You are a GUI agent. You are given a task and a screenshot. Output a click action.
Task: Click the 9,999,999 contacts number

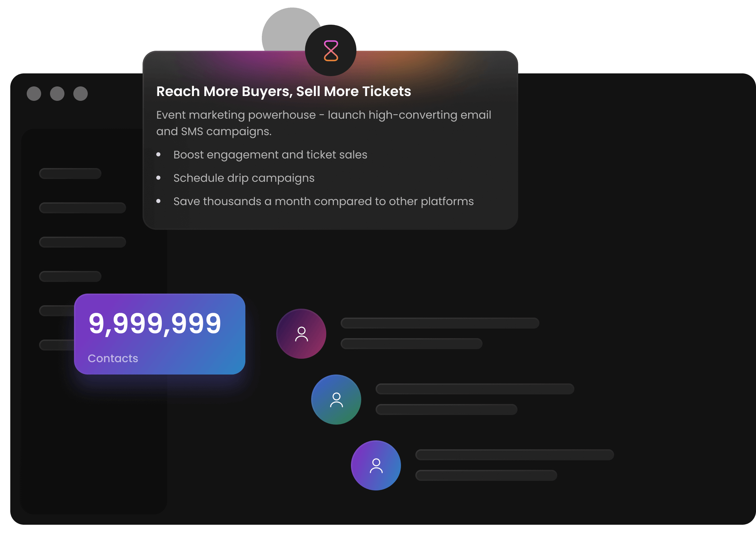click(x=155, y=323)
